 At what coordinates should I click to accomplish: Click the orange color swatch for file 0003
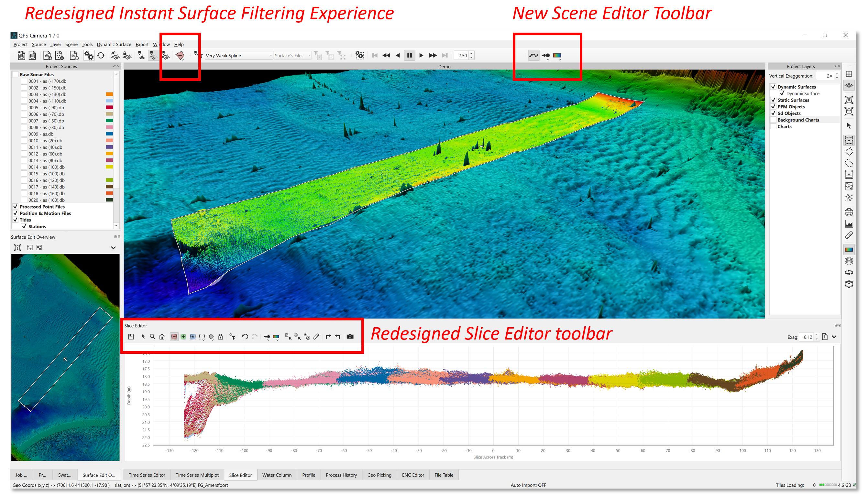point(109,94)
